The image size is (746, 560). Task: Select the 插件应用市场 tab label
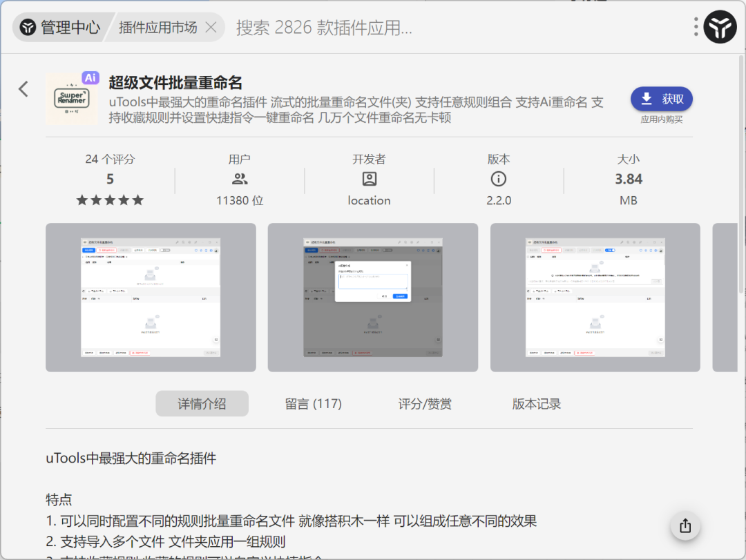coord(157,28)
